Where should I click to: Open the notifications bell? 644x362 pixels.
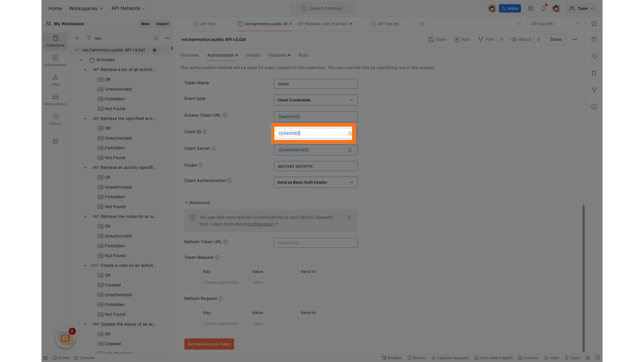point(543,8)
